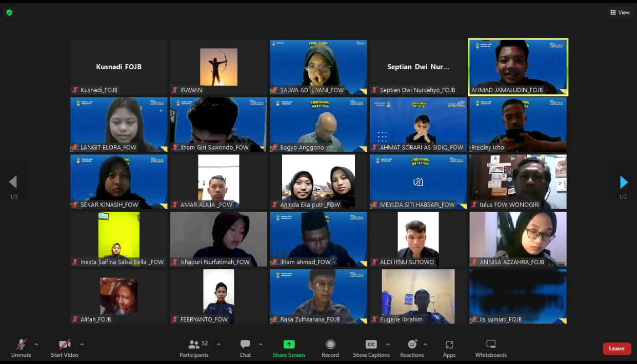The width and height of the screenshot is (637, 364).
Task: Select Ishapuri Nurfatimah_FOW video tile
Action: 218,239
